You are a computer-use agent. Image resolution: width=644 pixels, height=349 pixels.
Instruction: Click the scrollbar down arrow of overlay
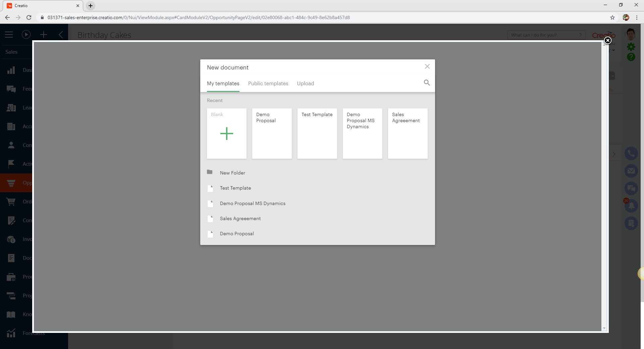(604, 329)
